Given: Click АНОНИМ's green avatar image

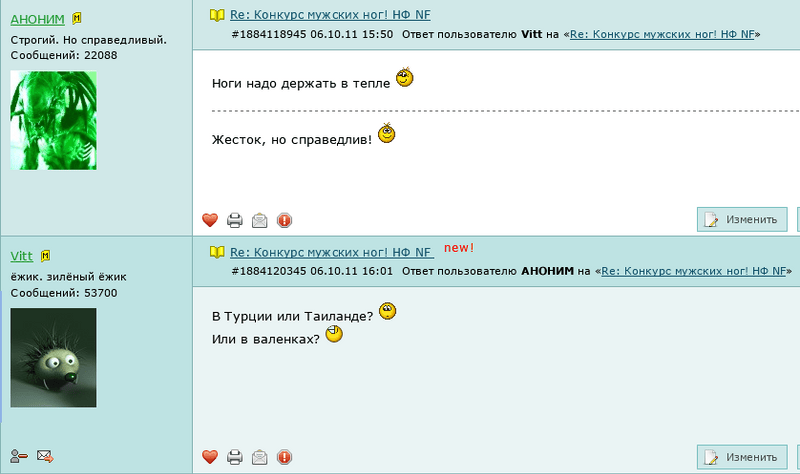Looking at the screenshot, I should pos(54,120).
